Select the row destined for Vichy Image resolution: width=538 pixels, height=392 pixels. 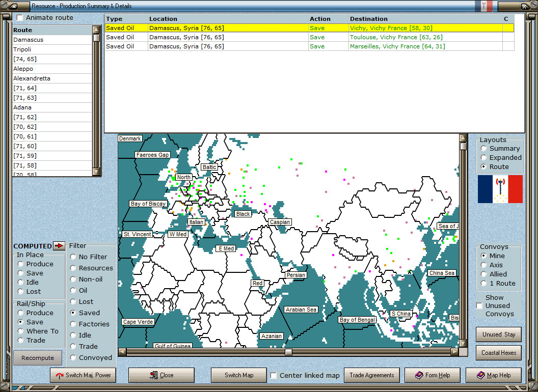pos(309,28)
